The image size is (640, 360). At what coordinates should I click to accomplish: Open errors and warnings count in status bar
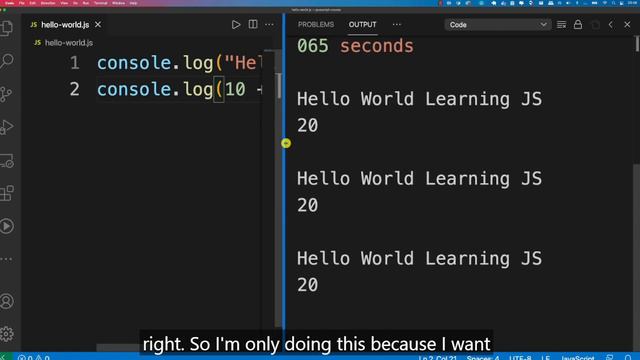(x=34, y=357)
